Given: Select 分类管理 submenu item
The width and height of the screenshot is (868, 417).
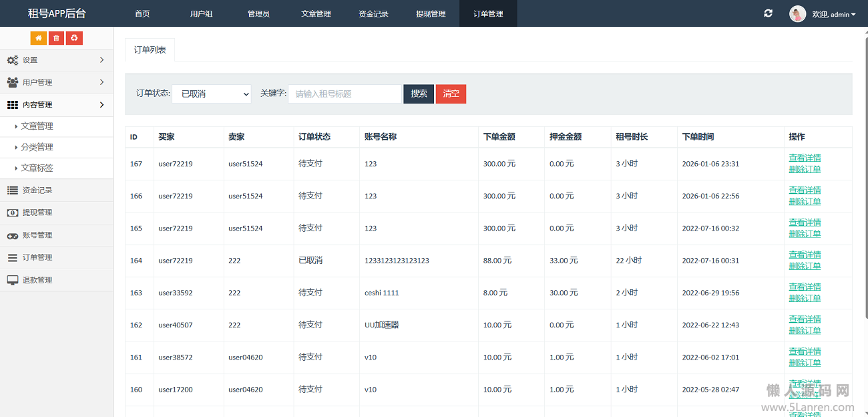Looking at the screenshot, I should click(37, 147).
